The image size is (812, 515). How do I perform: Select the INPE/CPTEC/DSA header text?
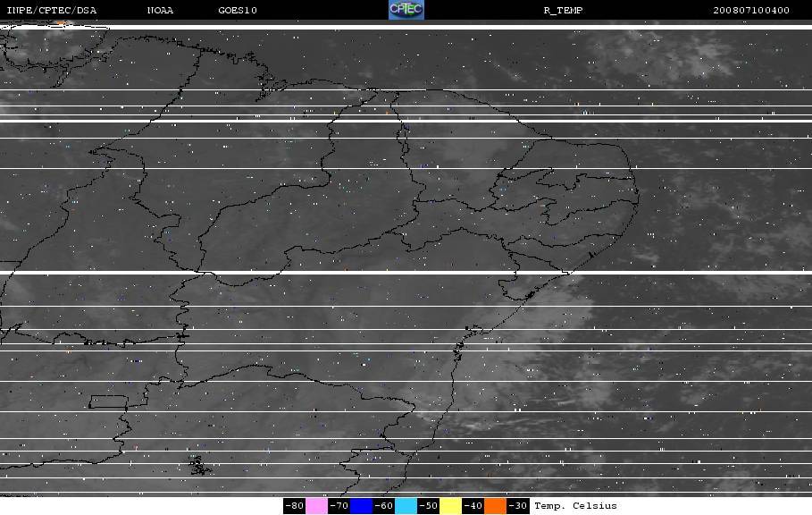[x=51, y=11]
